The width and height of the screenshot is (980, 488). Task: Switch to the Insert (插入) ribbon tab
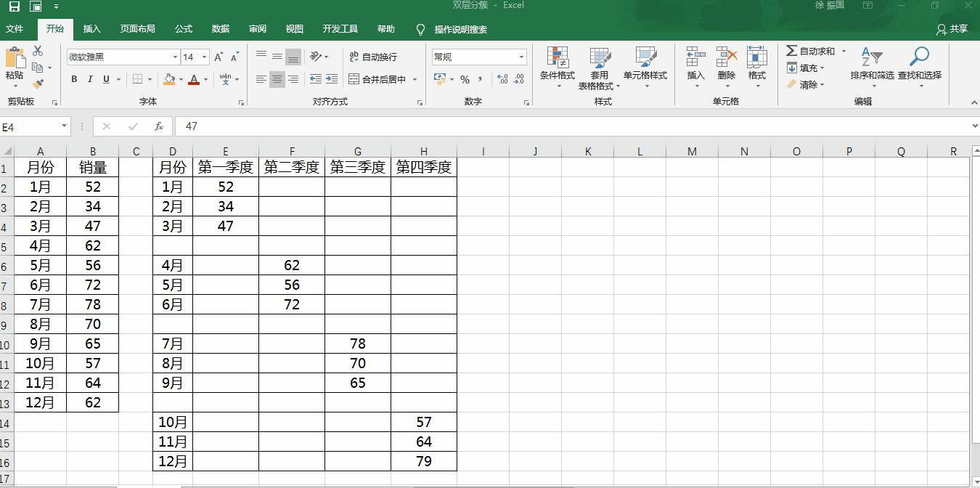tap(92, 29)
